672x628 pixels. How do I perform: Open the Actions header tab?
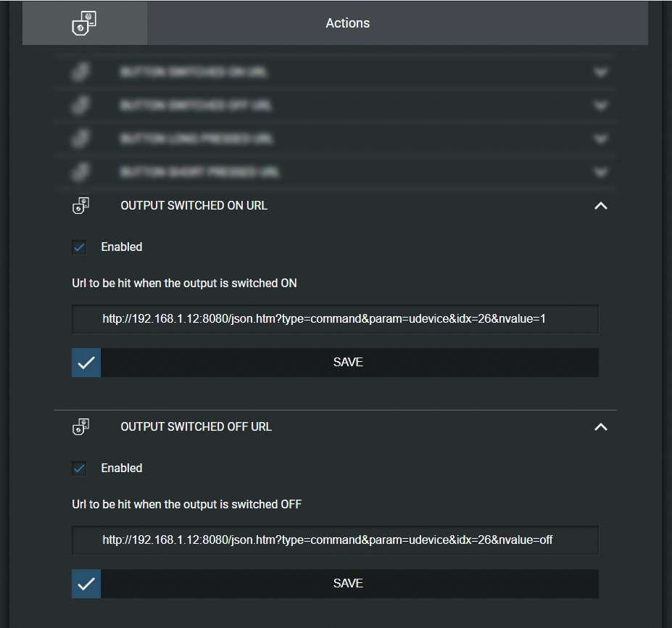click(x=348, y=23)
